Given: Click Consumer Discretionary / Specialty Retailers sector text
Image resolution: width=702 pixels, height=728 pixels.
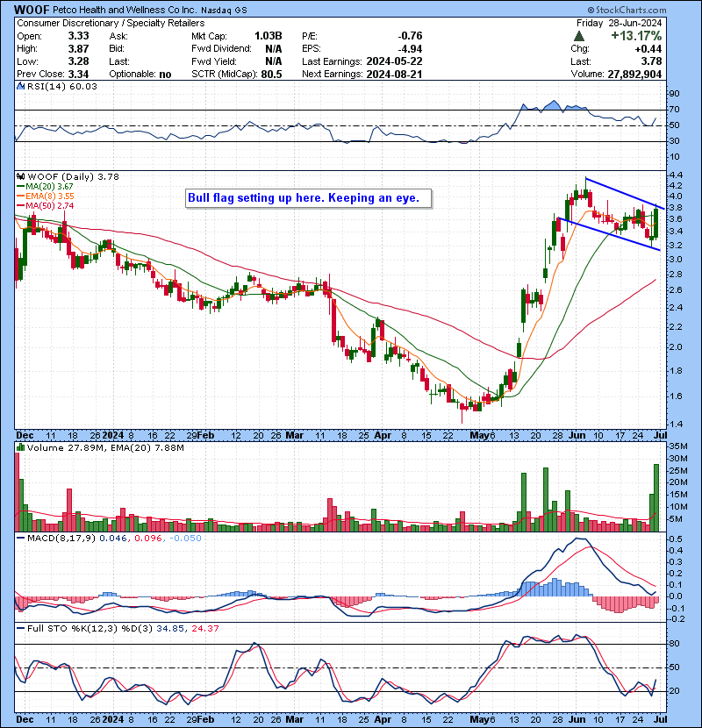Looking at the screenshot, I should [111, 23].
